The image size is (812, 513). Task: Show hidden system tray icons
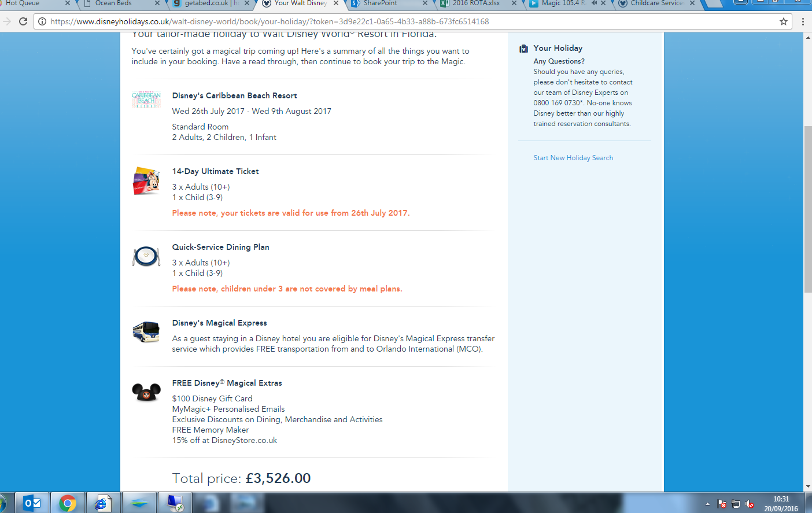coord(707,504)
